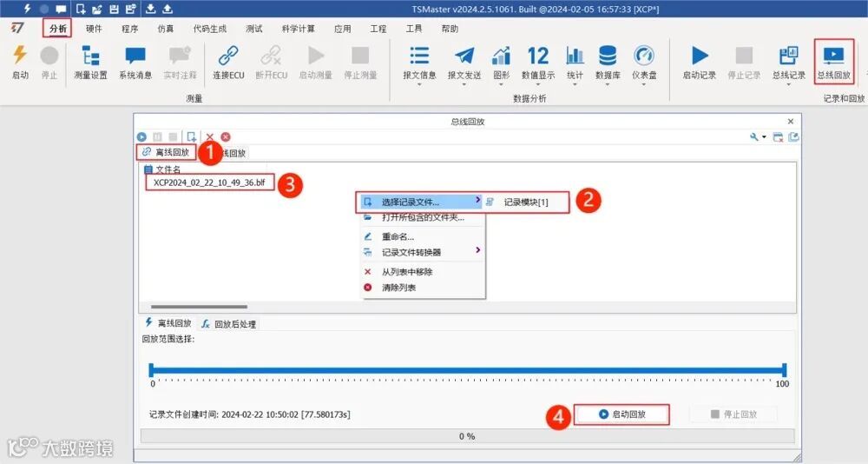Expand dropdown arrow under 数值显示
The height and width of the screenshot is (464, 868).
coord(538,85)
